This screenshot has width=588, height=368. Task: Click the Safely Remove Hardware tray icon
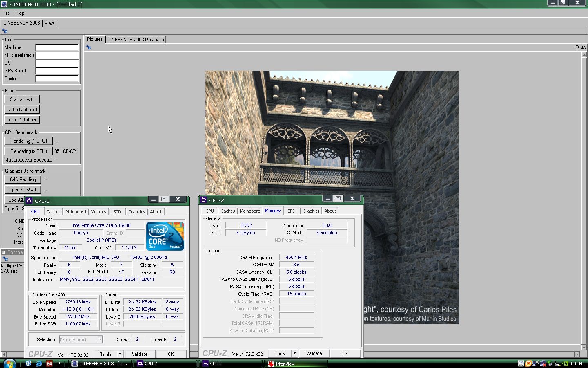pyautogui.click(x=550, y=363)
